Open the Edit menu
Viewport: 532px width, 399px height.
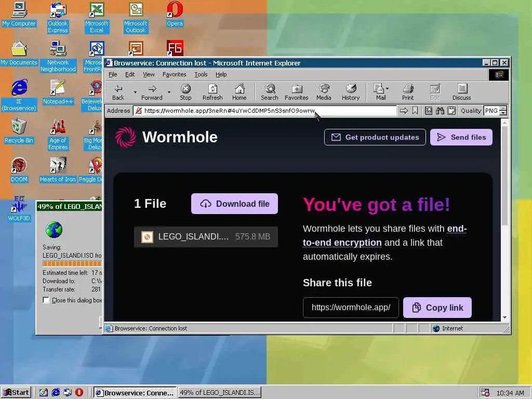click(x=130, y=74)
